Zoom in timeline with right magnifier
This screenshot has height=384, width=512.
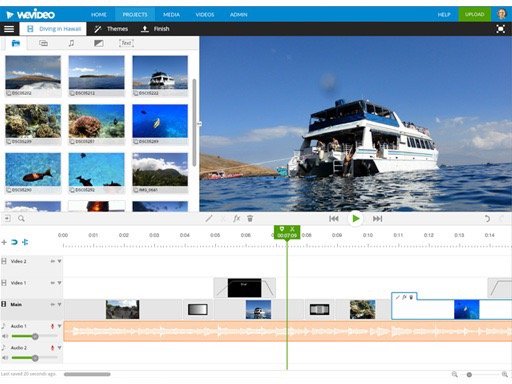click(505, 374)
